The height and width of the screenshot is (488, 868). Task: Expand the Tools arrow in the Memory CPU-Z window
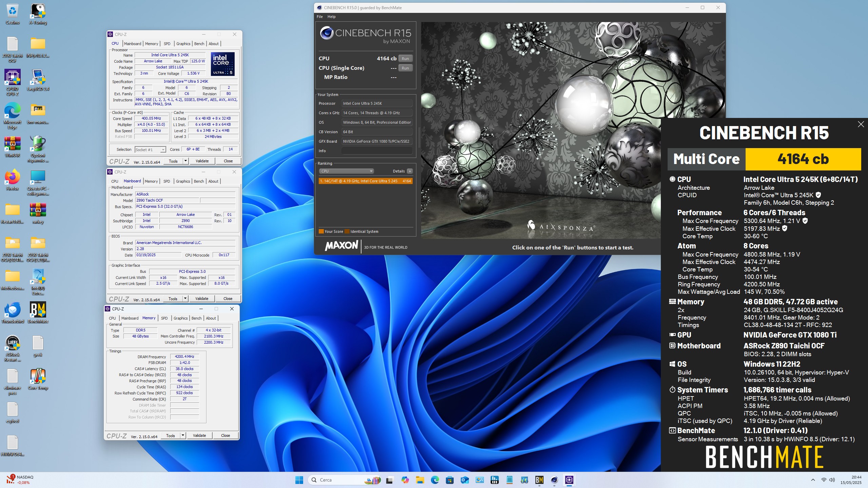click(183, 435)
